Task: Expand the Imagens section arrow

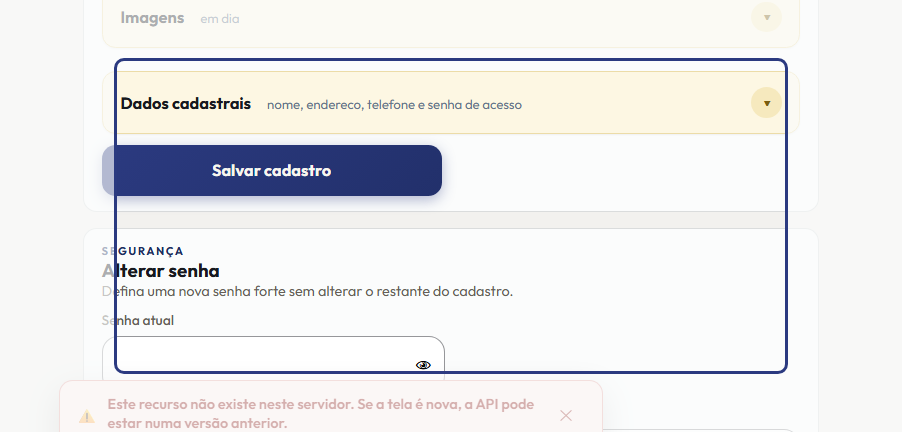Action: tap(766, 17)
